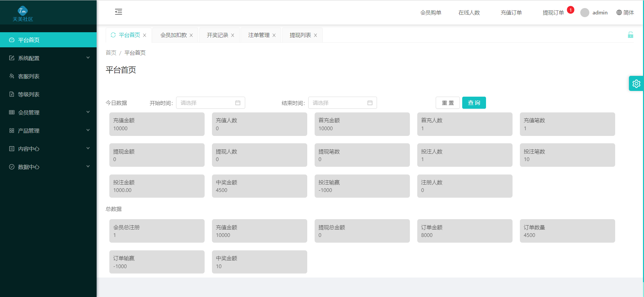Click the 内容中心 icon in sidebar
The width and height of the screenshot is (644, 297).
click(x=12, y=149)
